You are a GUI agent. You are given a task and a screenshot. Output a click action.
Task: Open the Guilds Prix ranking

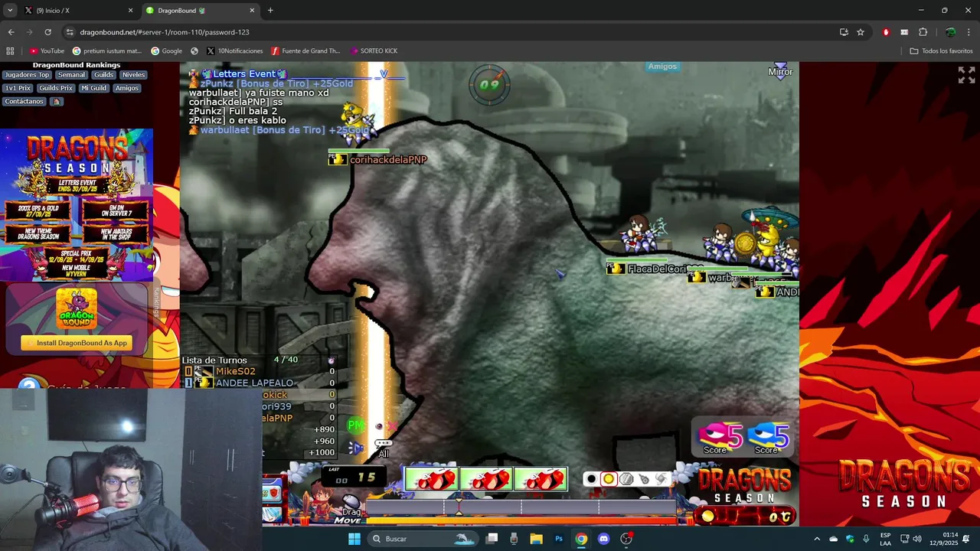(56, 88)
